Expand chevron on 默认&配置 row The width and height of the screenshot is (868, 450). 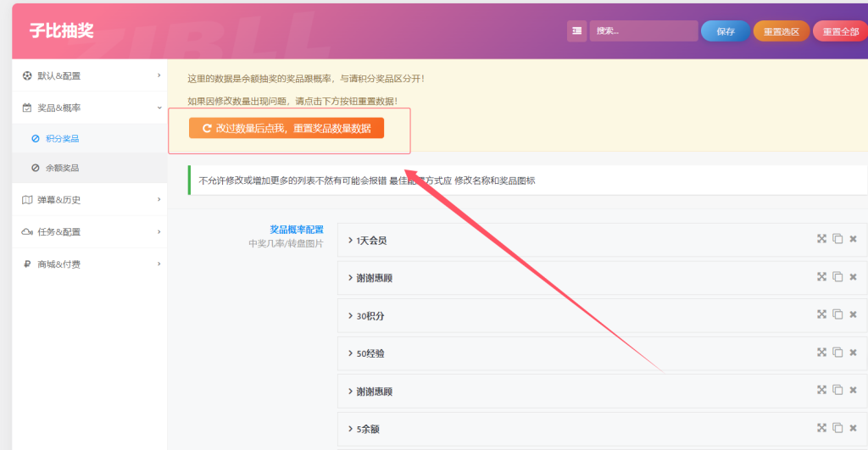pyautogui.click(x=159, y=75)
